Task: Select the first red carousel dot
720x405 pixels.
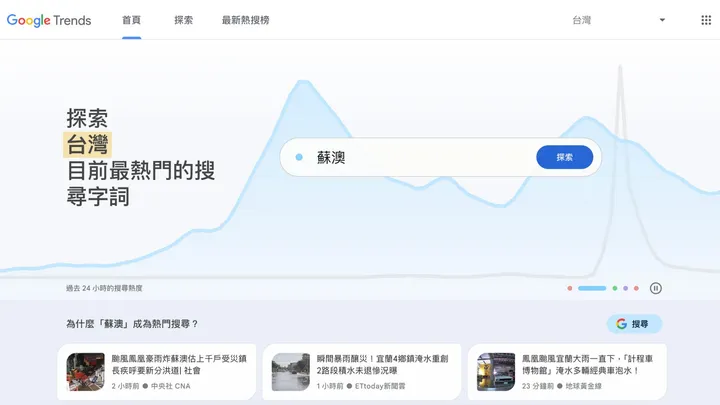Action: (570, 288)
